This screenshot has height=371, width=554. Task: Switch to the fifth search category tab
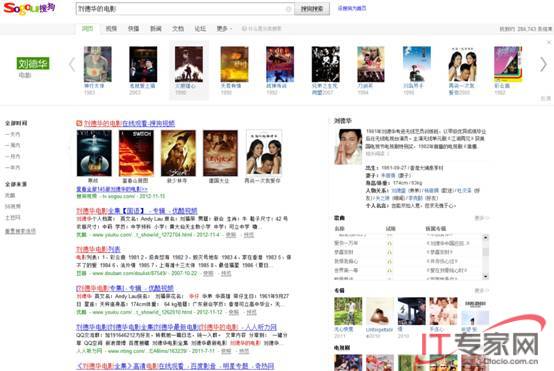pos(178,29)
